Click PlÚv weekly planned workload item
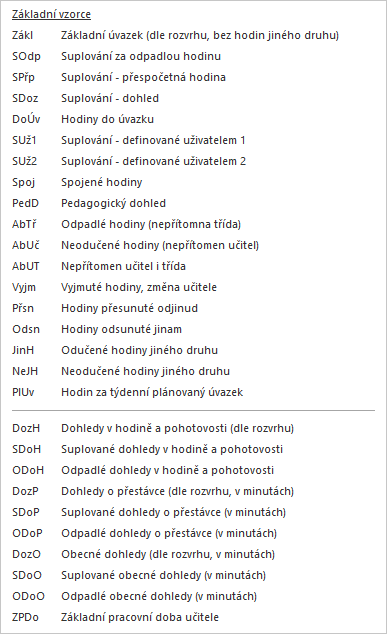 tap(127, 393)
